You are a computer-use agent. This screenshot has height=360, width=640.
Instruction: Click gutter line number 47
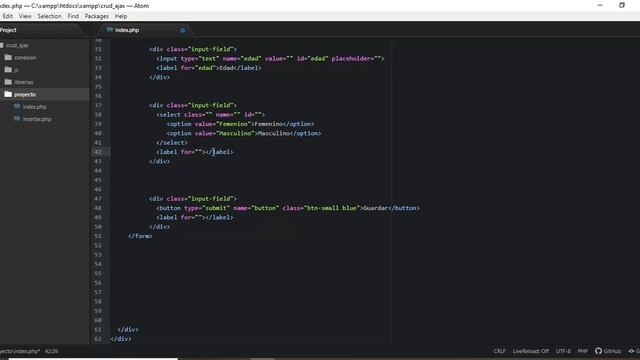click(98, 199)
